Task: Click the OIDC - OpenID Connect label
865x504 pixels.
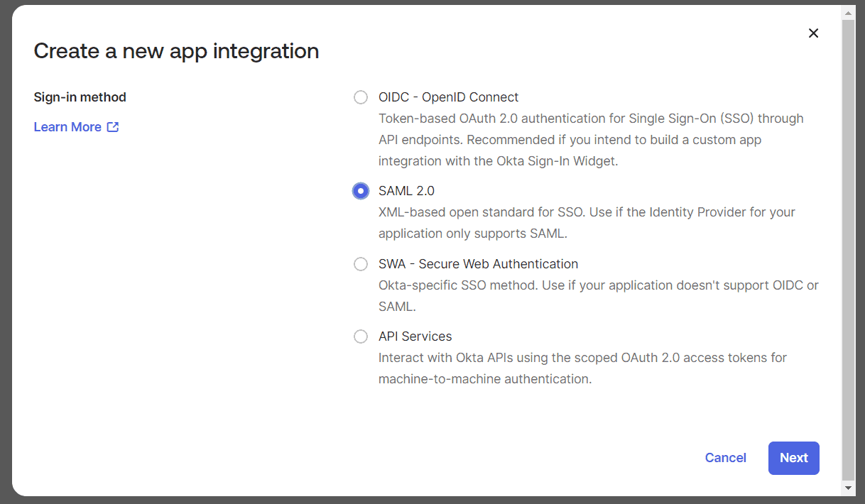Action: pyautogui.click(x=448, y=97)
